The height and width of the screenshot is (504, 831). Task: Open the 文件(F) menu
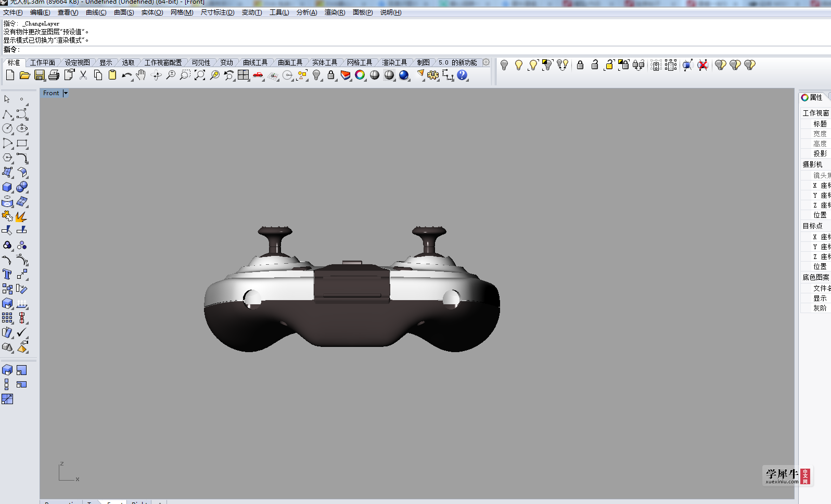coord(13,12)
